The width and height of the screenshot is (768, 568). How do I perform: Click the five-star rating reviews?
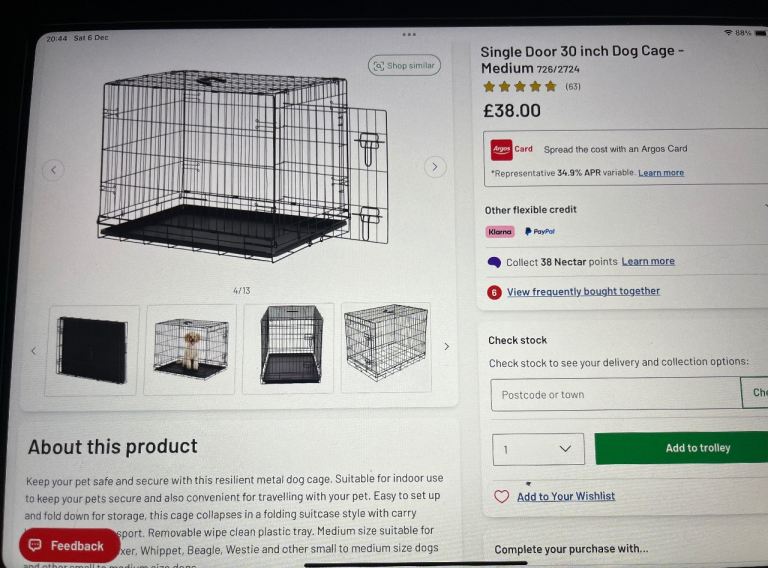(520, 87)
